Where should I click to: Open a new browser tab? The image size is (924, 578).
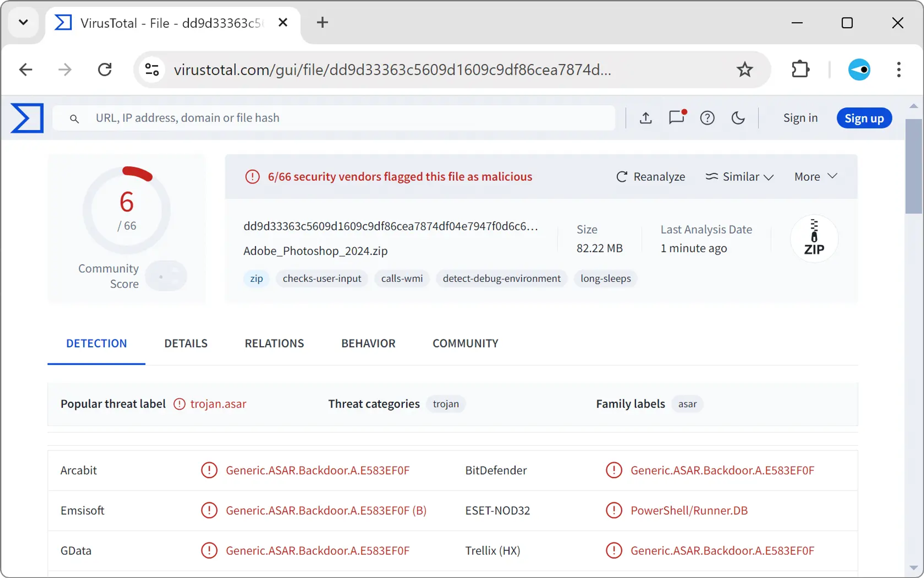[322, 22]
